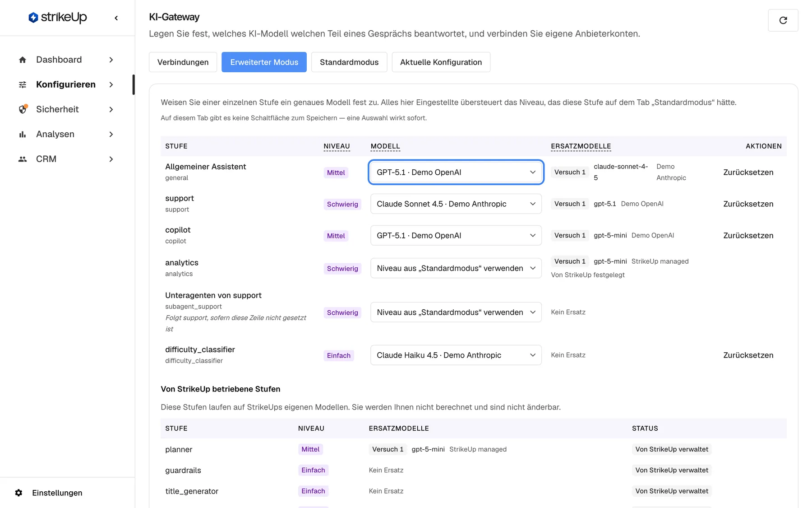Click the strikeUp logo
Image resolution: width=812 pixels, height=508 pixels.
tap(58, 18)
